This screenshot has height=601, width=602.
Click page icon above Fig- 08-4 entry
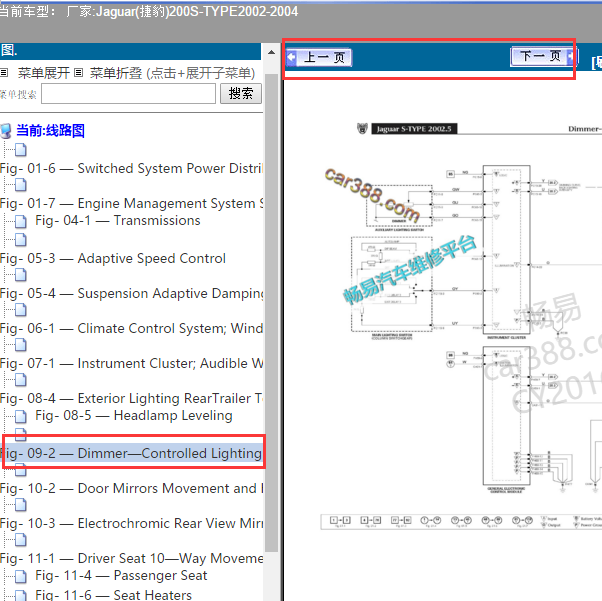point(21,380)
